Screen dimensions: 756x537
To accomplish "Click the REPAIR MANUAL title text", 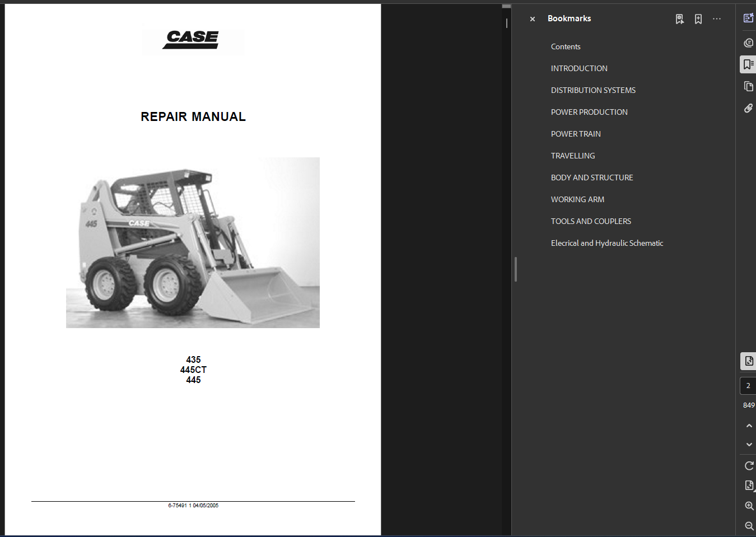I will click(193, 116).
